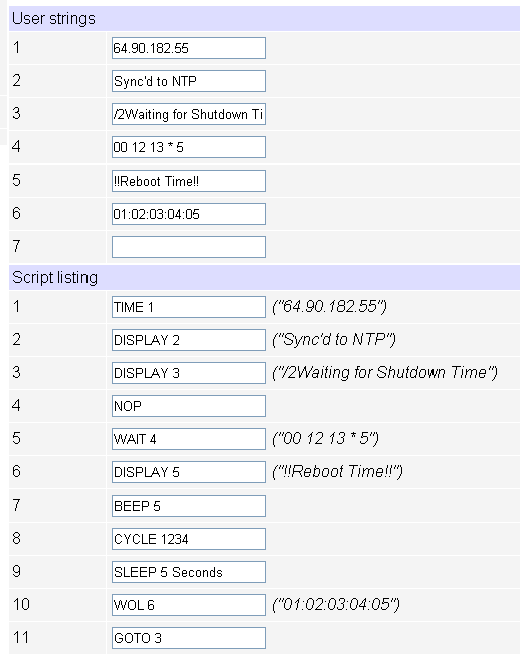This screenshot has width=520, height=655.
Task: Focus the "NOP" script line field
Action: [x=189, y=406]
